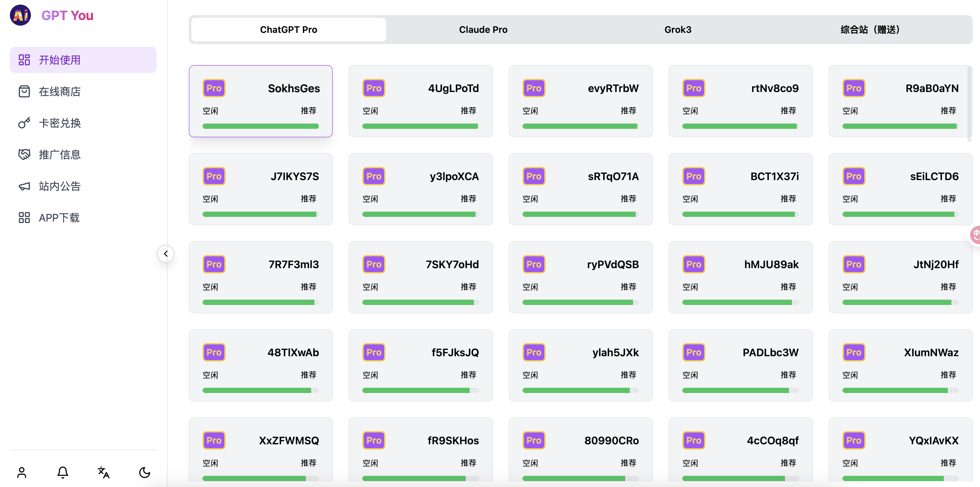This screenshot has width=980, height=487.
Task: Click the Pro badge on rtNv8co9
Action: tap(694, 88)
